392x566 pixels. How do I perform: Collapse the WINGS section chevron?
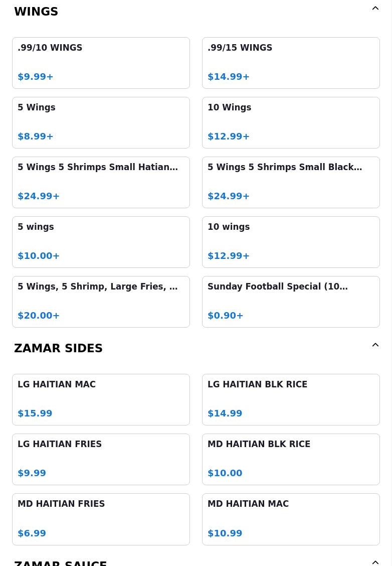[x=375, y=9]
